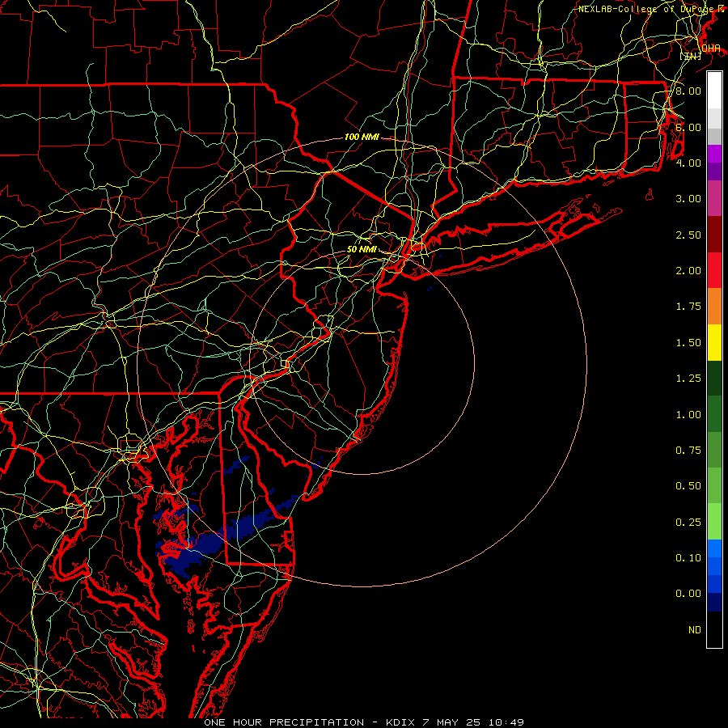Click the "3.00" legend value
The image size is (728, 728).
coord(688,199)
